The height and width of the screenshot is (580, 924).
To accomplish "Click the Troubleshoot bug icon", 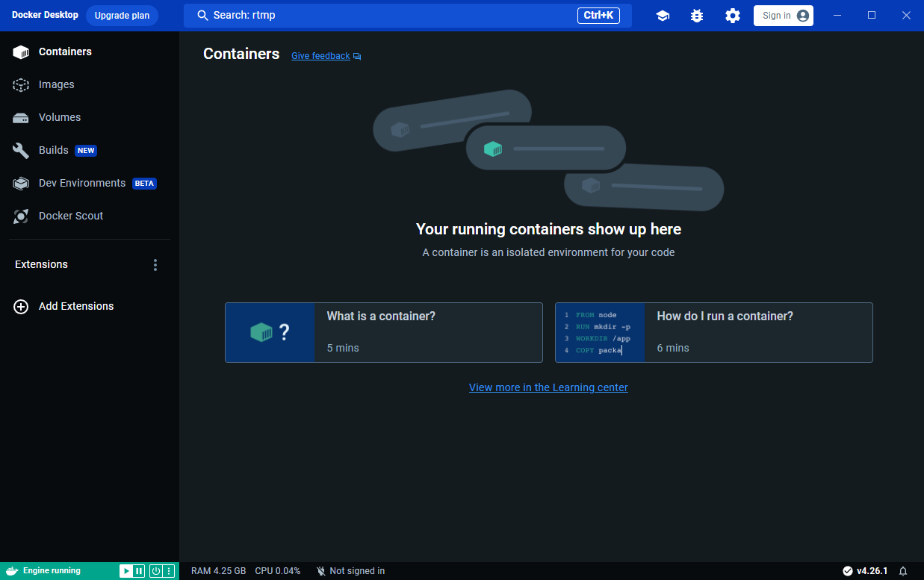I will pos(697,16).
